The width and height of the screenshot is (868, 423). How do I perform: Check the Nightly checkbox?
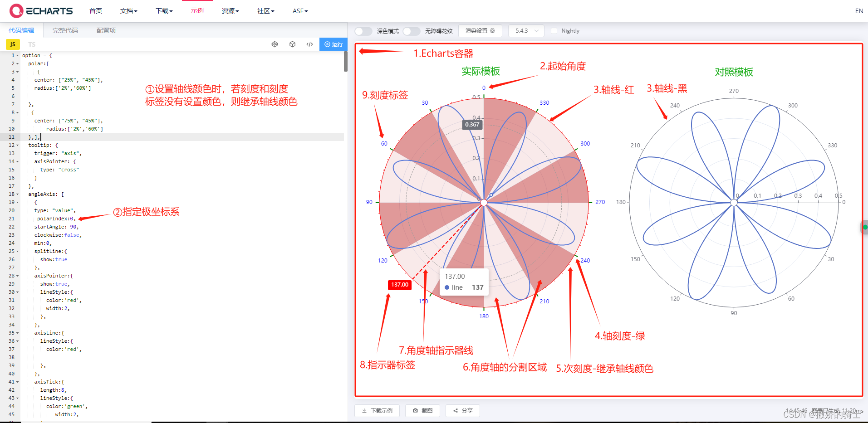(554, 30)
